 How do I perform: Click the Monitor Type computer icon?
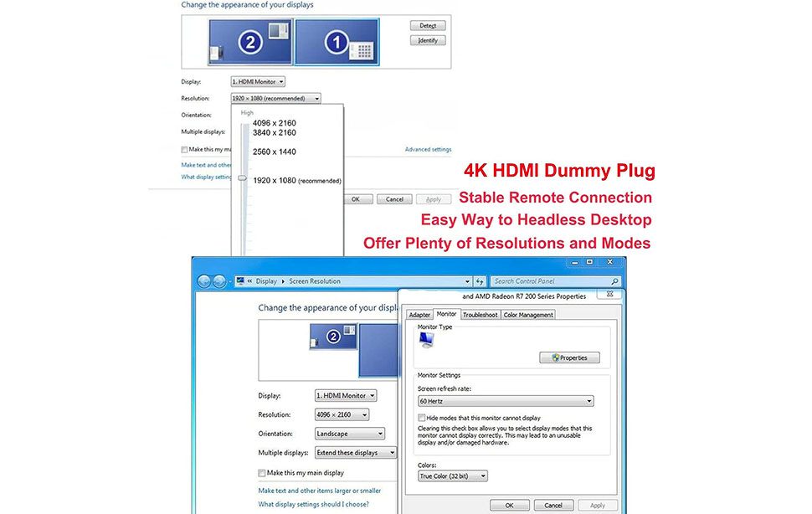tap(427, 339)
